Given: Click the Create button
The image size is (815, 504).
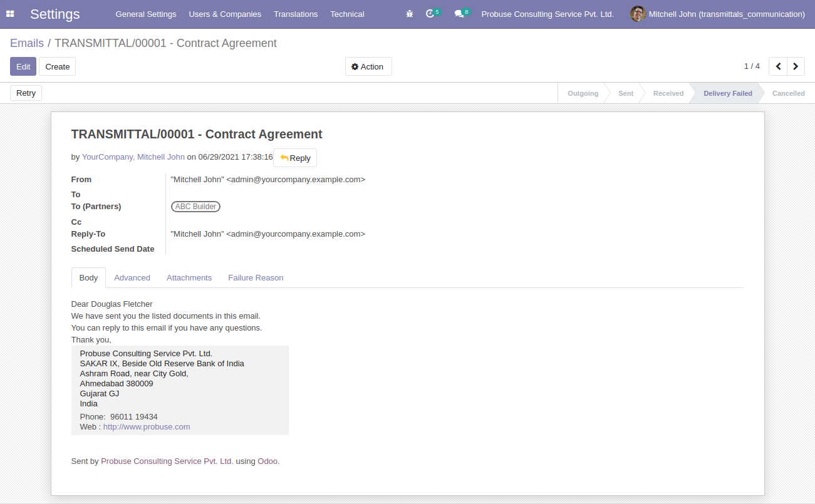Looking at the screenshot, I should tap(58, 66).
